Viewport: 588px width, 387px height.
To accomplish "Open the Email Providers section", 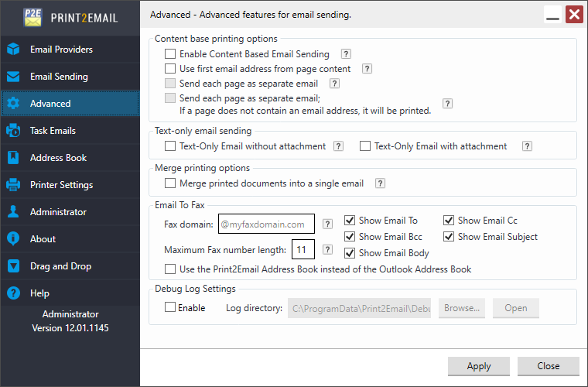I will pos(70,49).
